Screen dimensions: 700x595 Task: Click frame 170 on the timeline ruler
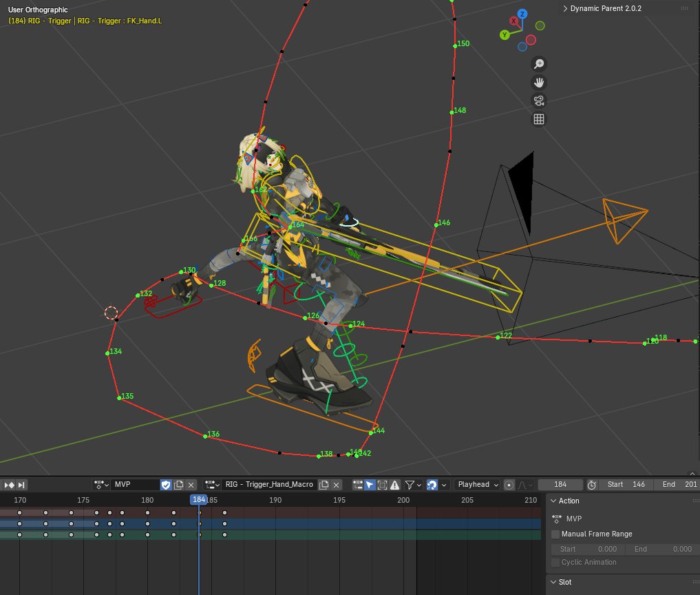20,500
